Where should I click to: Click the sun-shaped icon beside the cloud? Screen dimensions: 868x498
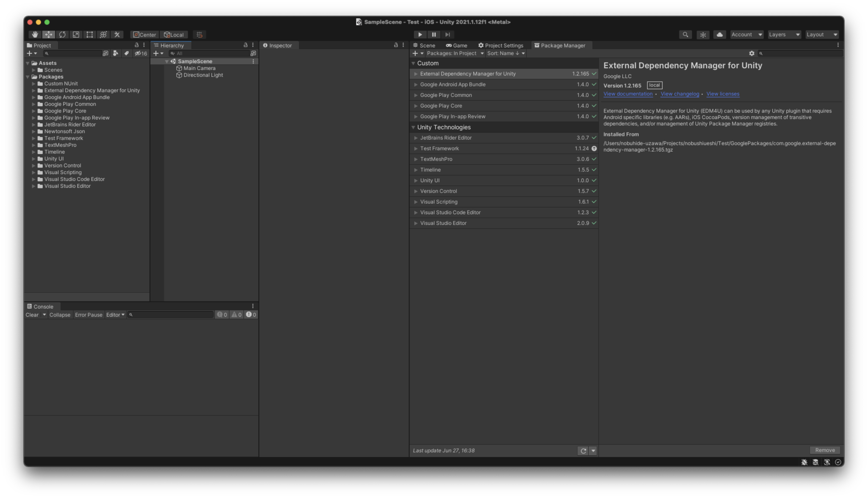703,35
